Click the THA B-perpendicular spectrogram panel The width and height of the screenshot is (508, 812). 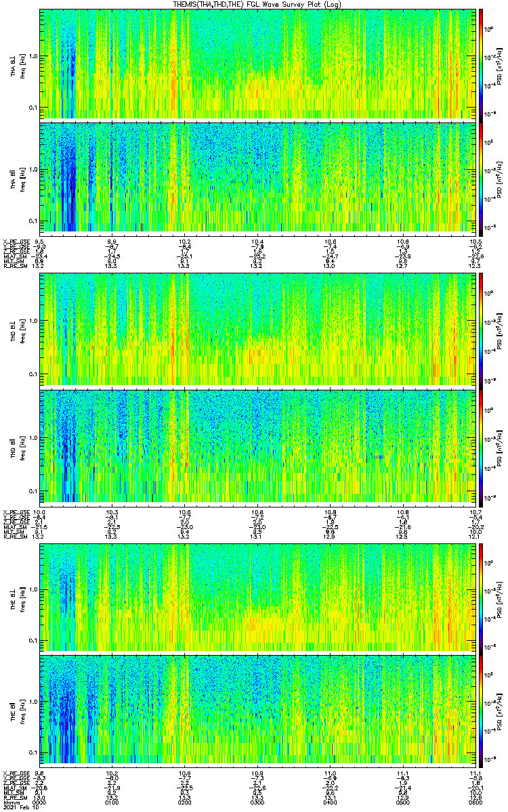pos(257,64)
